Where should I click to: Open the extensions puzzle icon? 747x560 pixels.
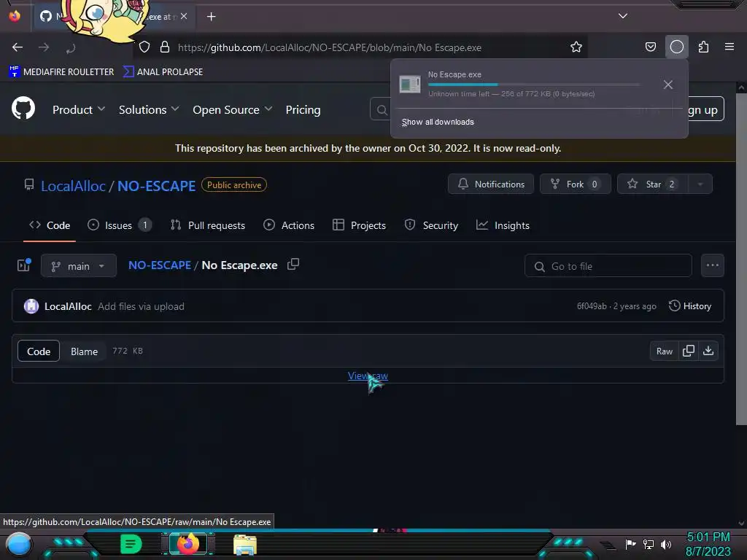coord(703,47)
